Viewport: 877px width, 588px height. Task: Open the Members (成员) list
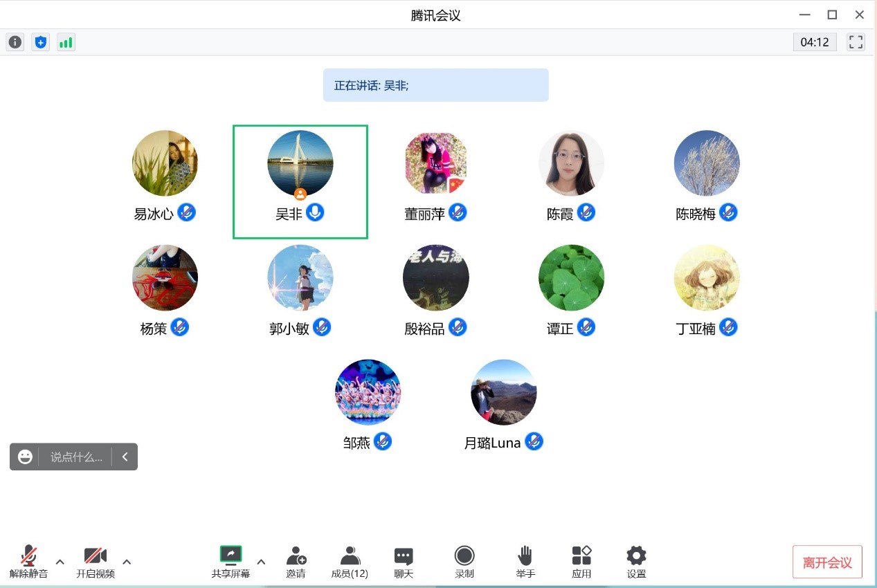[350, 562]
